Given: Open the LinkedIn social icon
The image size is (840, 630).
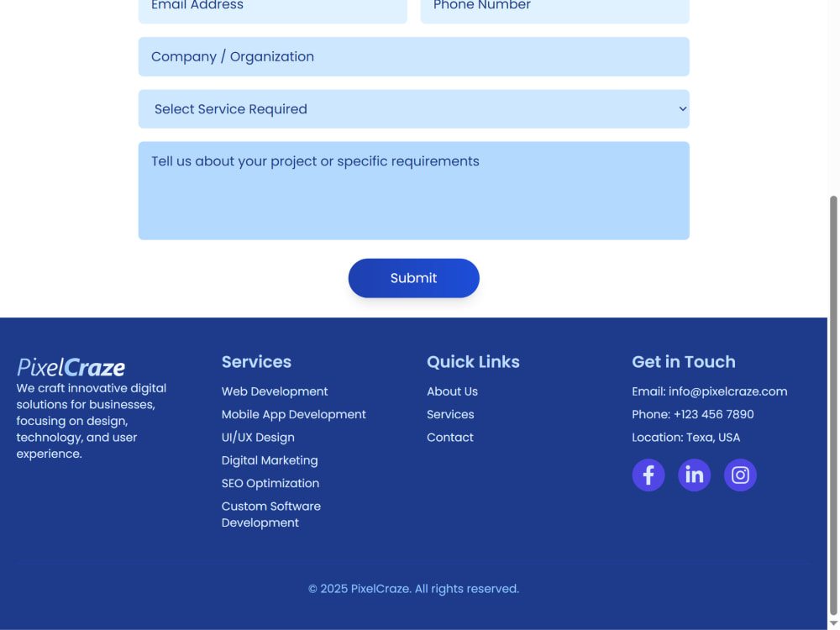Looking at the screenshot, I should pos(695,475).
